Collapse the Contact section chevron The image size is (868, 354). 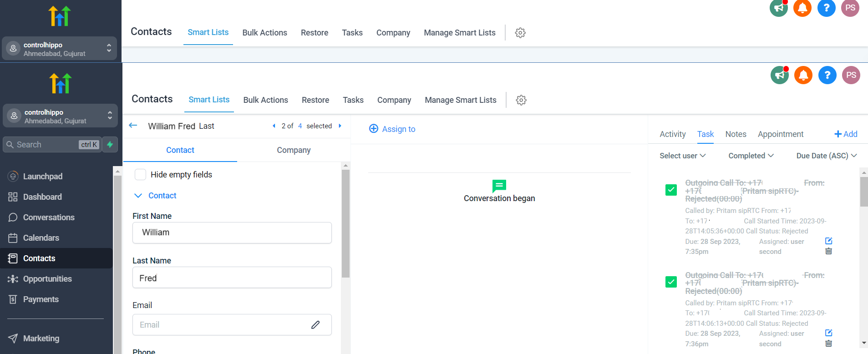tap(138, 196)
